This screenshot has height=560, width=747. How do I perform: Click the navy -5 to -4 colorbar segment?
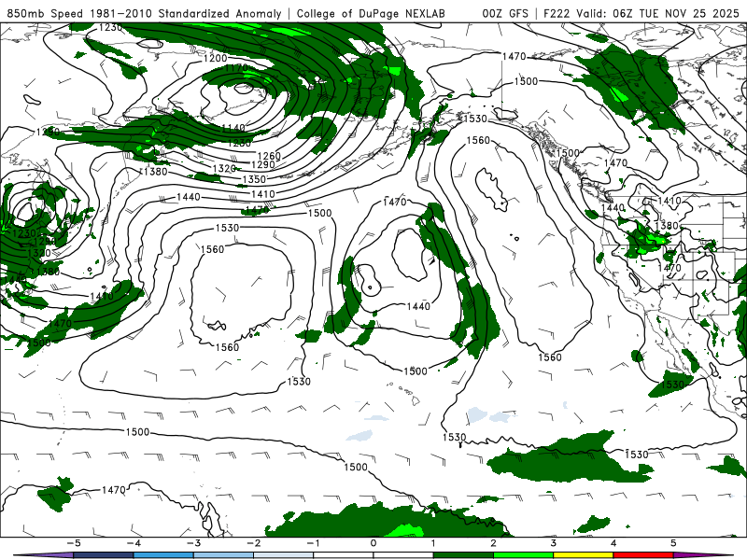click(104, 555)
